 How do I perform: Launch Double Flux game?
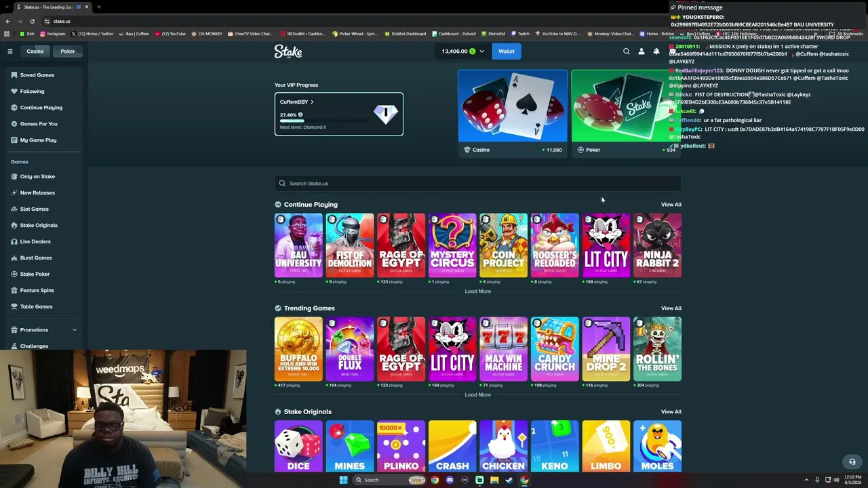coord(350,349)
